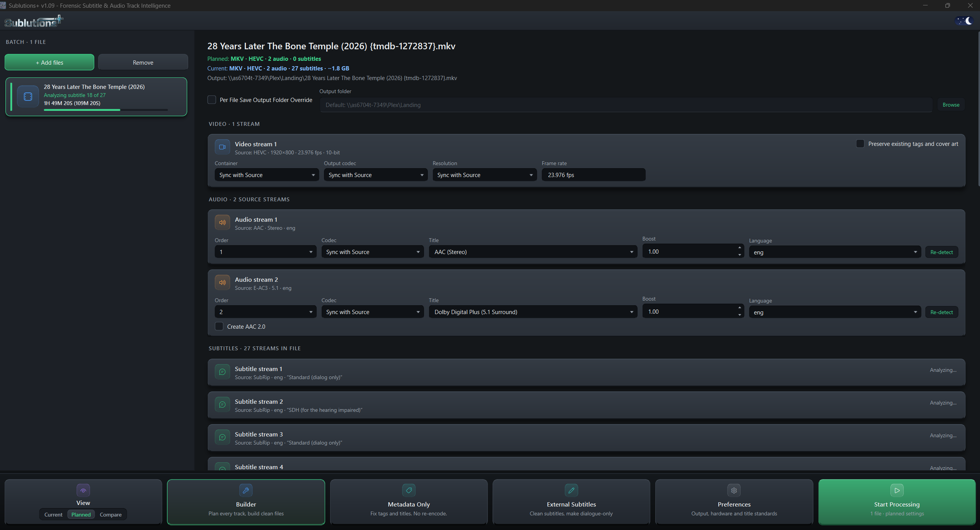980x530 pixels.
Task: Click the Metadata Only tag icon
Action: click(409, 490)
